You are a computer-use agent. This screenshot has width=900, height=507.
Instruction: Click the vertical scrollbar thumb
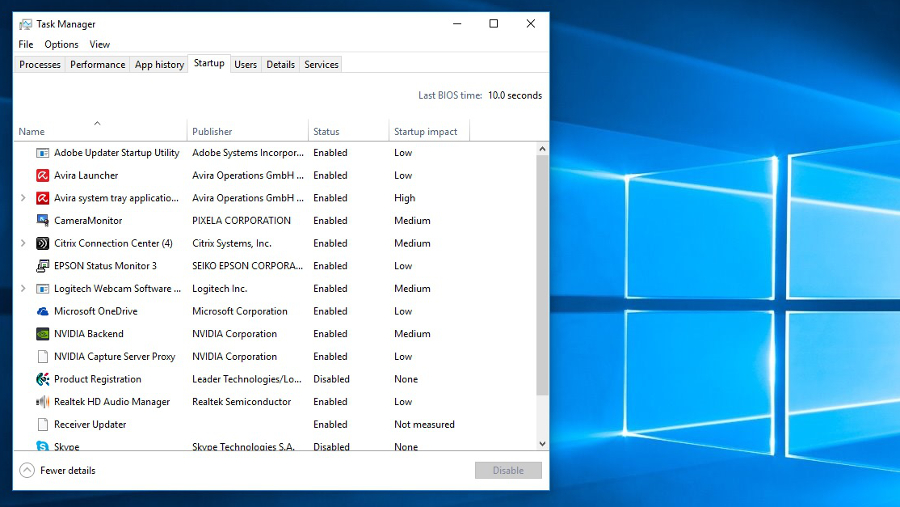coord(542,274)
